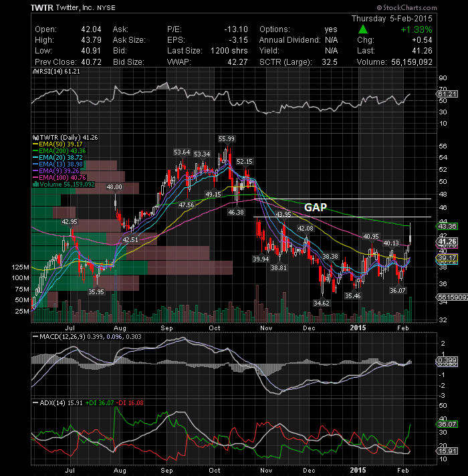Viewport: 468px width, 476px height.
Task: Click the Options value yes
Action: pyautogui.click(x=331, y=29)
